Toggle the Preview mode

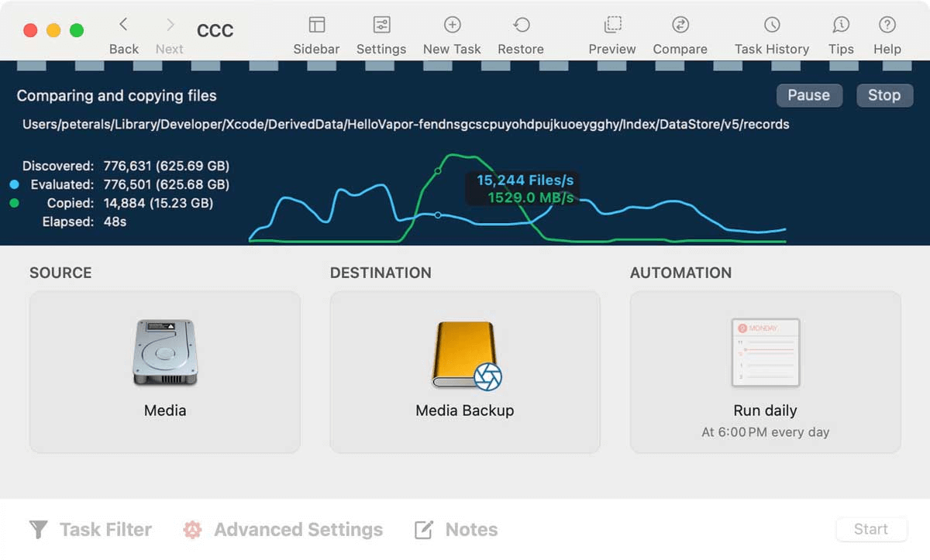[611, 31]
